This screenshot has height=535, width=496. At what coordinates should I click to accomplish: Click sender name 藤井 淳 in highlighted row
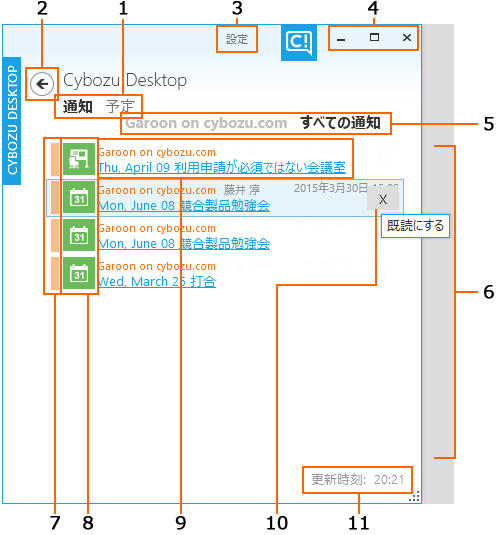coord(242,190)
